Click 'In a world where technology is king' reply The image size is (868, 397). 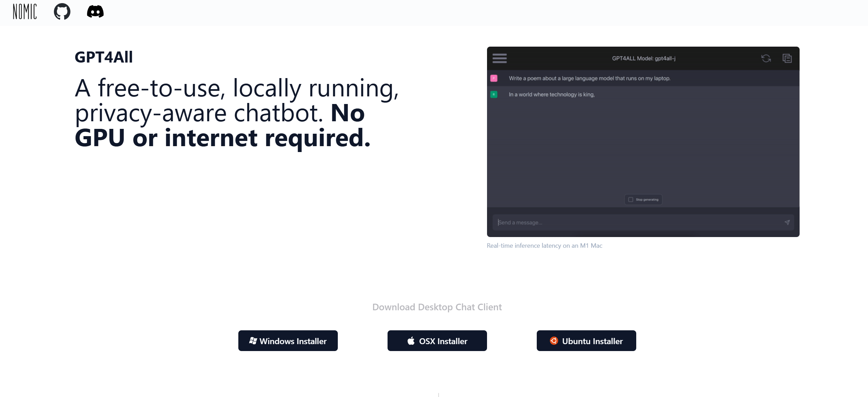[552, 94]
